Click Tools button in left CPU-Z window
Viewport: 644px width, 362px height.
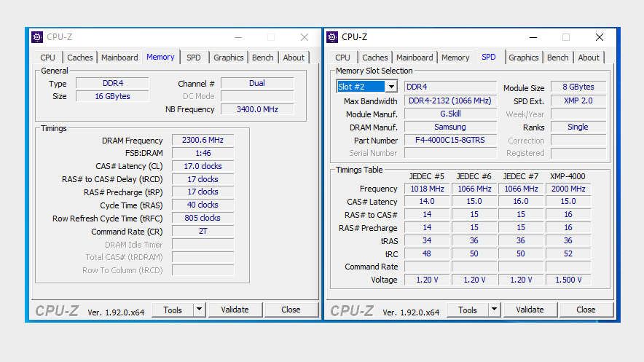tap(173, 310)
